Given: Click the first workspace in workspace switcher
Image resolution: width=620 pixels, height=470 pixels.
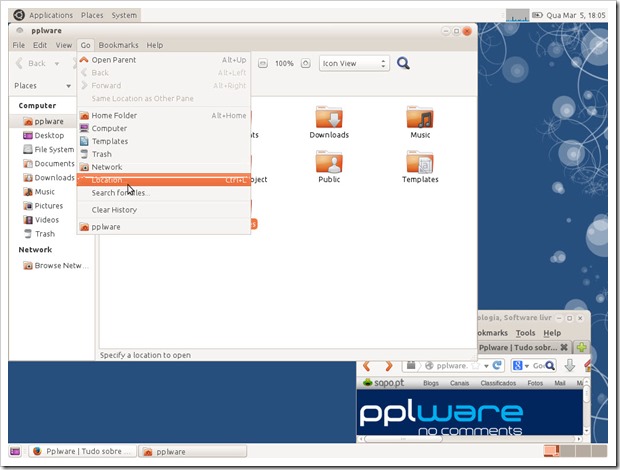Looking at the screenshot, I should 551,451.
